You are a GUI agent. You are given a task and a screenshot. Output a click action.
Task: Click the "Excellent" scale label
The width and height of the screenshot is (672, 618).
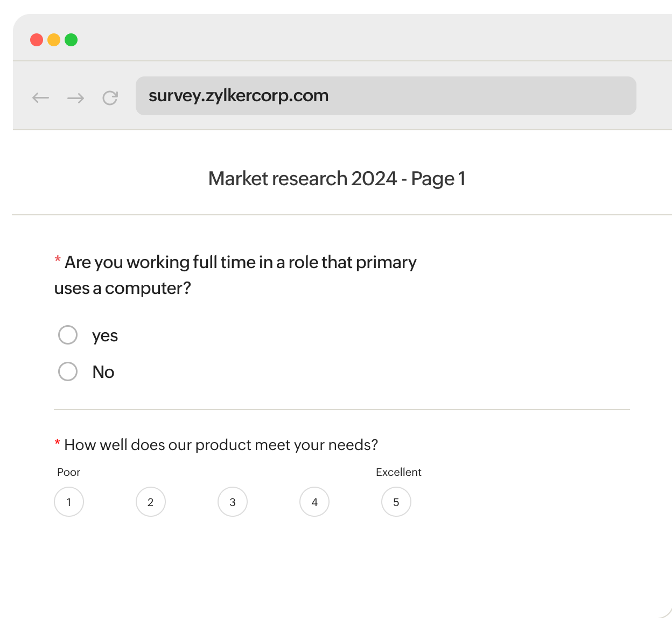[398, 472]
